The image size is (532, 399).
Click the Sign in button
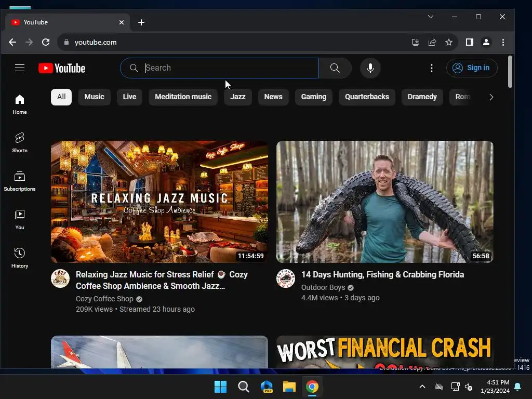coord(472,68)
